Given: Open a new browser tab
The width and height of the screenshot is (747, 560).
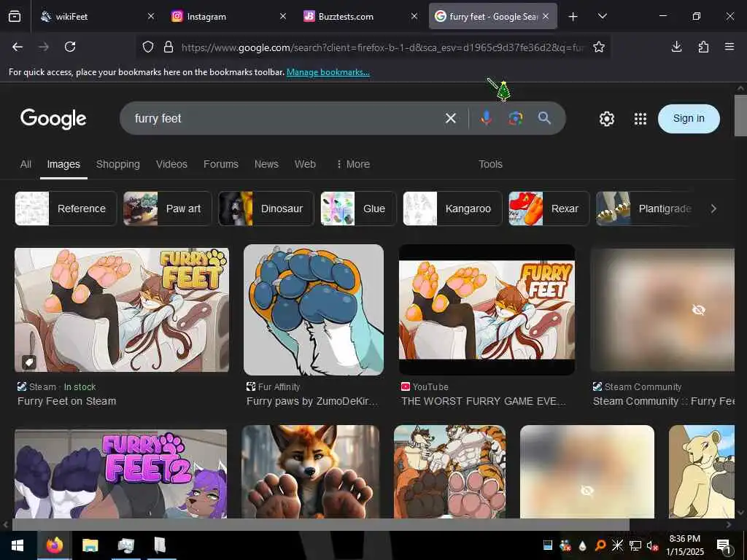Looking at the screenshot, I should 573,17.
